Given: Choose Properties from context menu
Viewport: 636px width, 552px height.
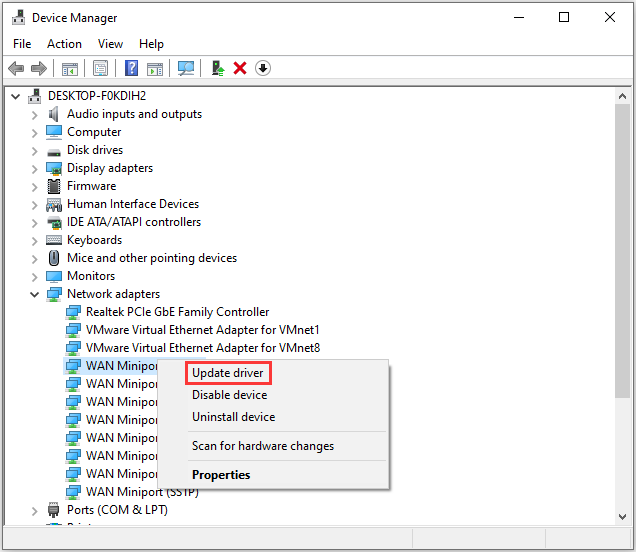Looking at the screenshot, I should [273, 475].
